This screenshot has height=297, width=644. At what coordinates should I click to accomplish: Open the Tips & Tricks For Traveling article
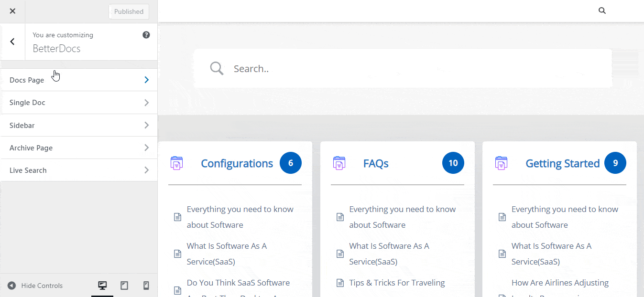click(x=397, y=282)
